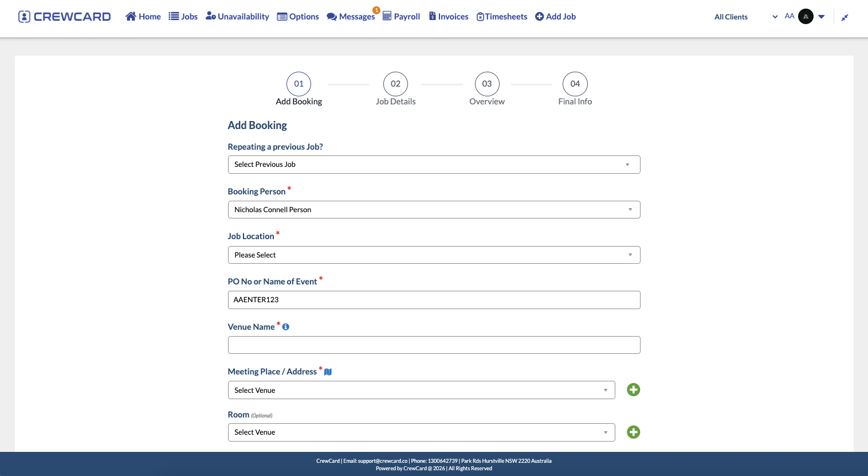Open the Home menu item

143,17
